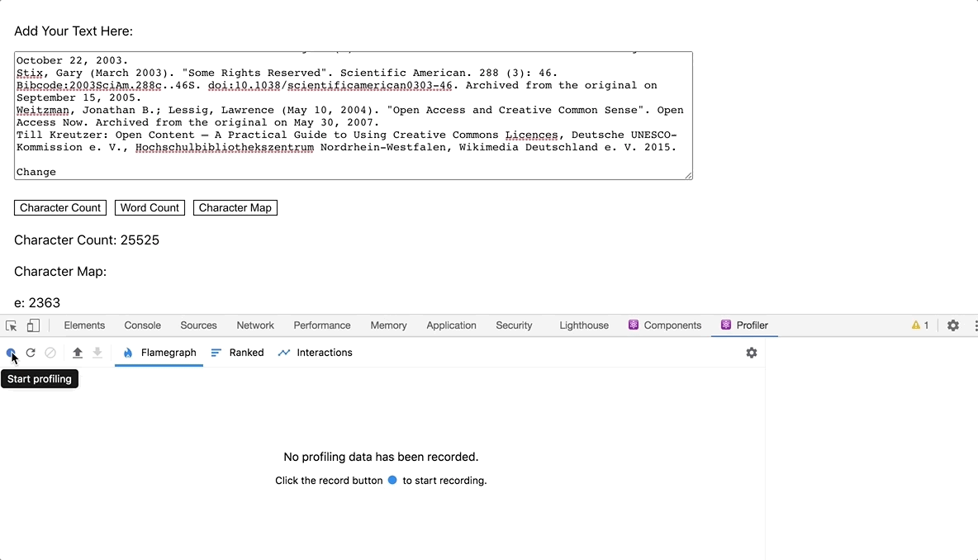Image resolution: width=978 pixels, height=560 pixels.
Task: Switch to Ranked view
Action: (238, 353)
